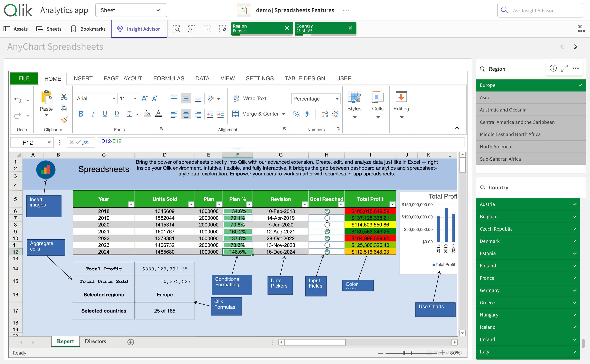The image size is (590, 364).
Task: Open Insight Advisor
Action: point(139,29)
